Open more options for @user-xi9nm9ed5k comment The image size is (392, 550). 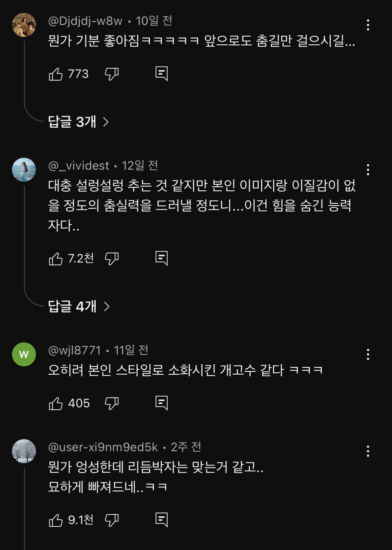pos(368,451)
